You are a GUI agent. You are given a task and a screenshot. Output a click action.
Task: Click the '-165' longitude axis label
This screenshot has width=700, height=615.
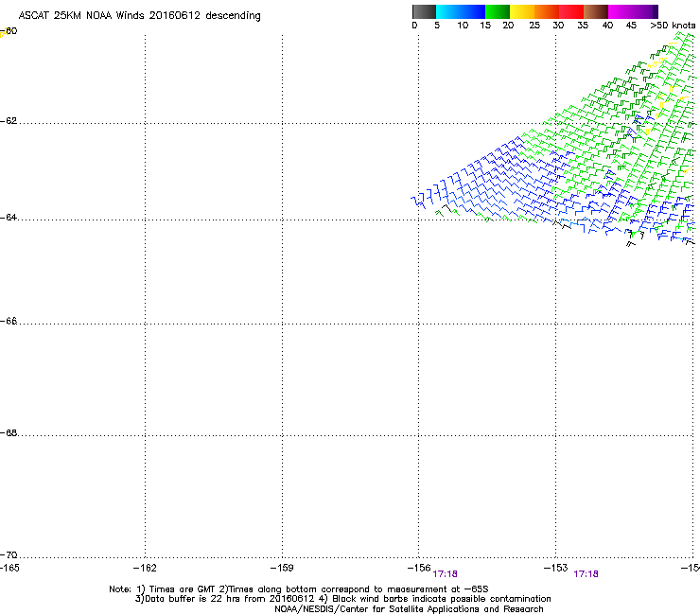9,568
